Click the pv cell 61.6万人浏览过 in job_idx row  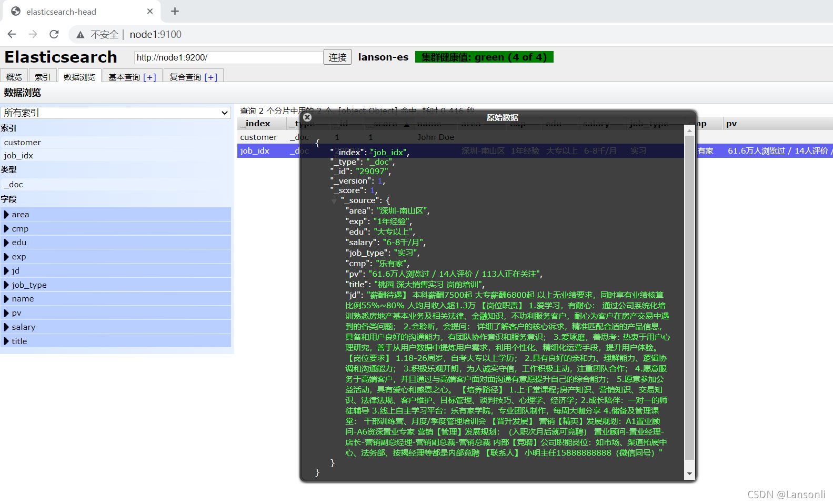click(x=779, y=151)
